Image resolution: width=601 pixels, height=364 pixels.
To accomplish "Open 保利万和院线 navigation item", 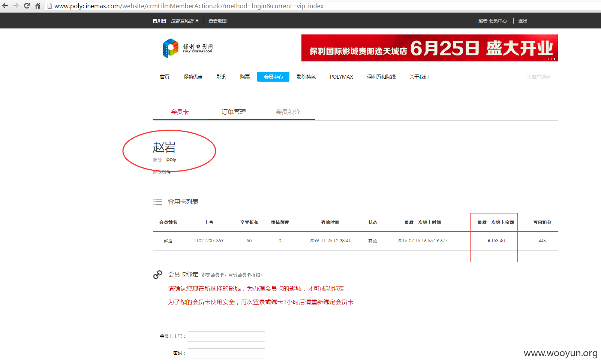I will tap(381, 77).
